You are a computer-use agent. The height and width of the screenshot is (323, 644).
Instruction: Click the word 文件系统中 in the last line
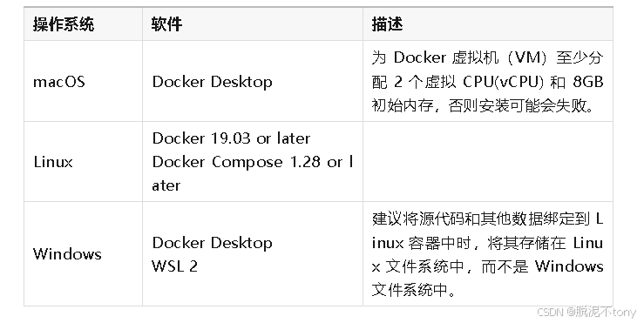(410, 290)
